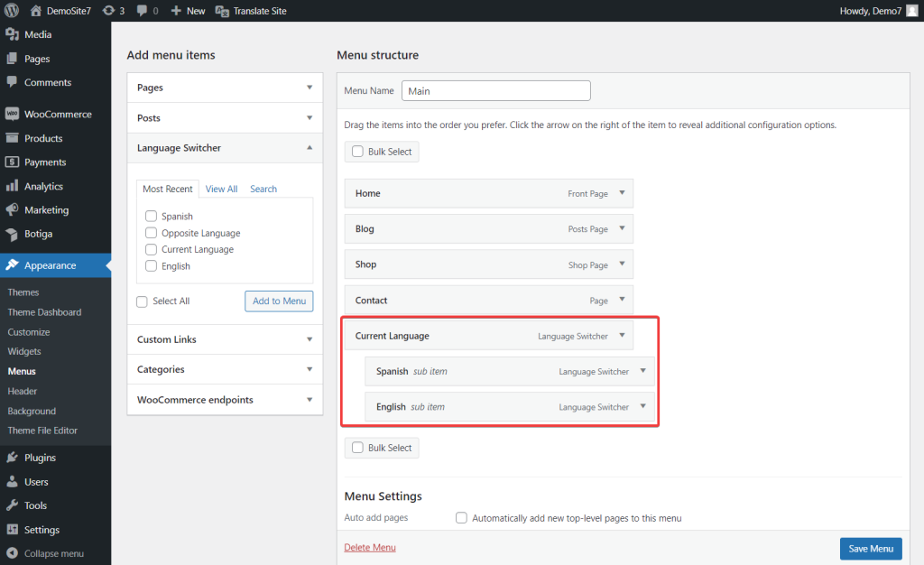Expand the Spanish sub item options

click(642, 371)
